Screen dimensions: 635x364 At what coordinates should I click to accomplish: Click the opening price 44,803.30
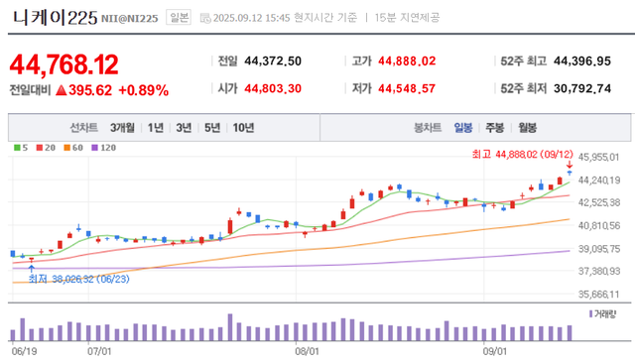273,88
